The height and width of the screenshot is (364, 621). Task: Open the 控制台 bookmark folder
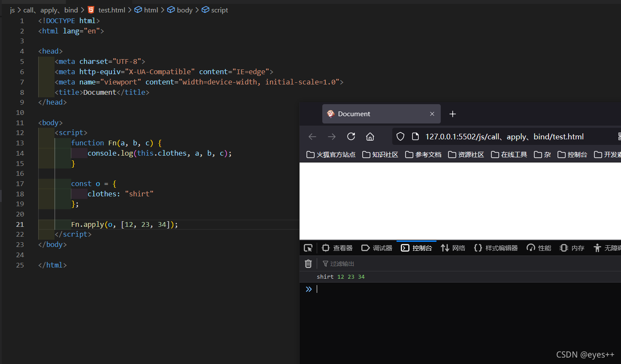coord(572,154)
